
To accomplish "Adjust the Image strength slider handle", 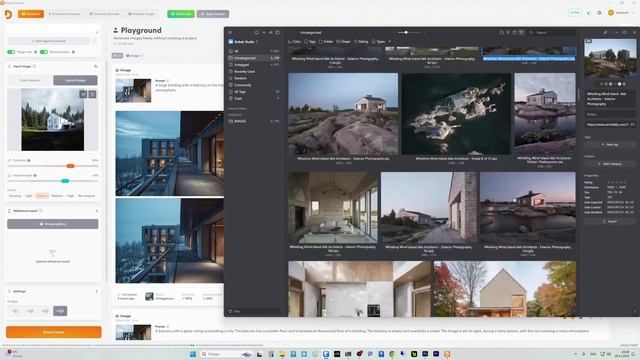I will pyautogui.click(x=65, y=181).
